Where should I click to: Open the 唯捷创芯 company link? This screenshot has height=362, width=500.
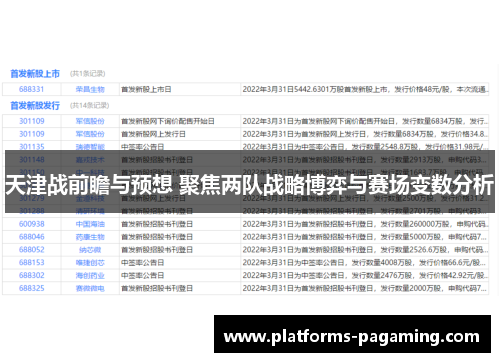[90, 263]
